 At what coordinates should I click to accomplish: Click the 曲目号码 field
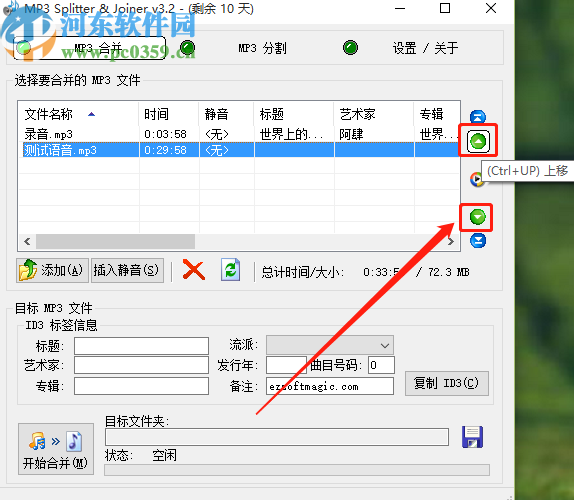[381, 365]
